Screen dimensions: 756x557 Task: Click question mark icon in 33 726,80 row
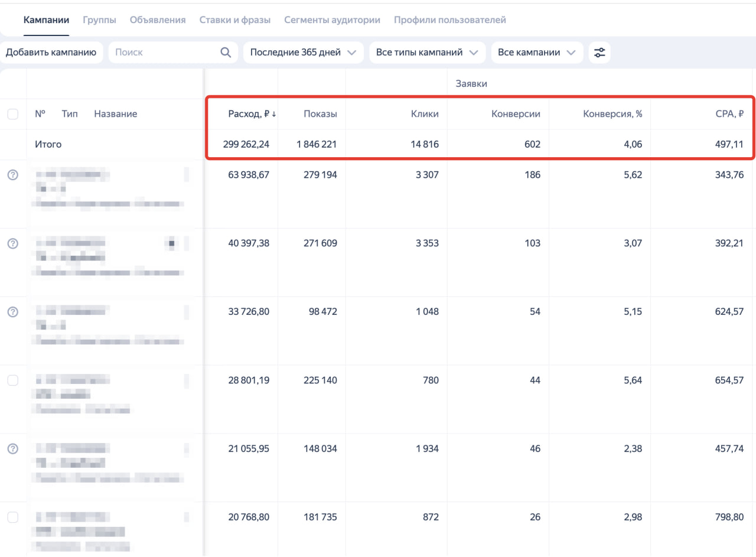click(x=12, y=312)
